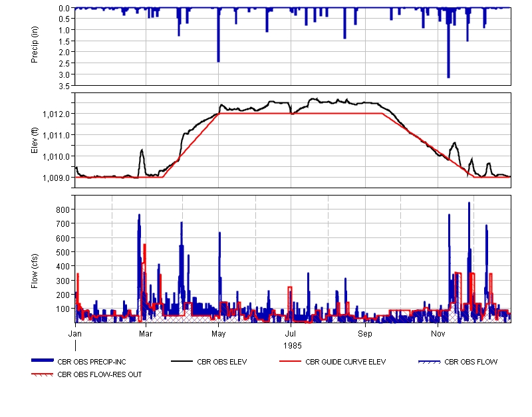Click the '1.5' precipitation tick label
The width and height of the screenshot is (532, 417).
click(65, 42)
